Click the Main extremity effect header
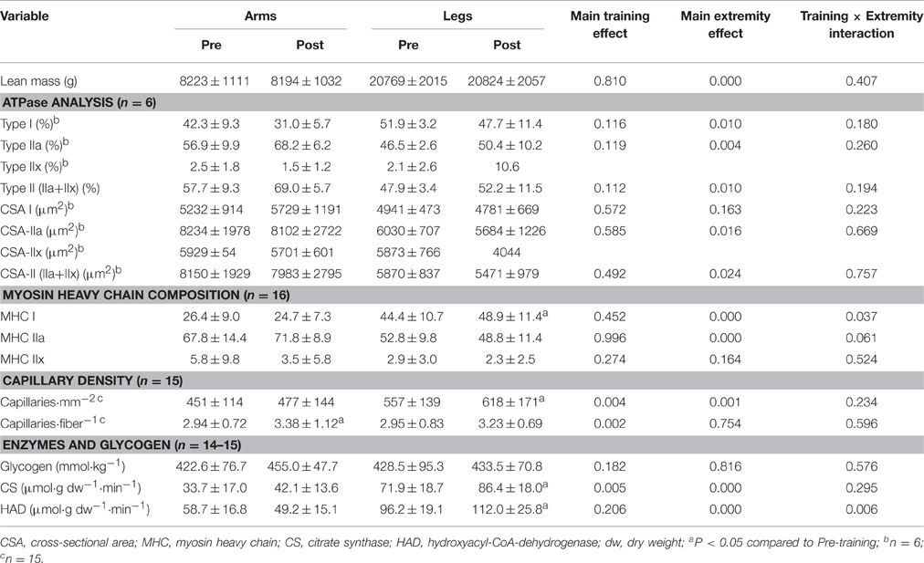 click(x=726, y=25)
